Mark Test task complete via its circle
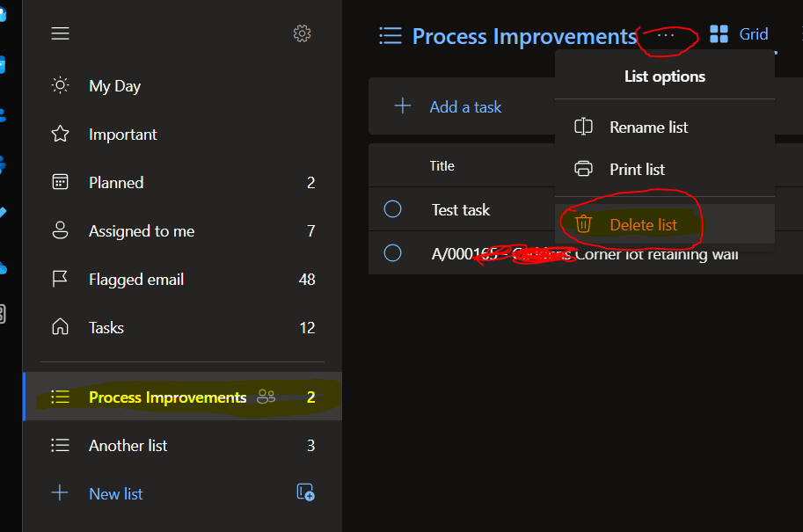Image resolution: width=803 pixels, height=532 pixels. click(393, 209)
